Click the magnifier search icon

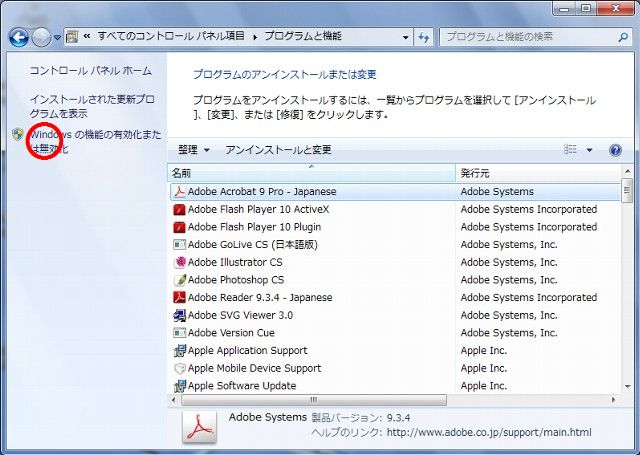coord(623,37)
